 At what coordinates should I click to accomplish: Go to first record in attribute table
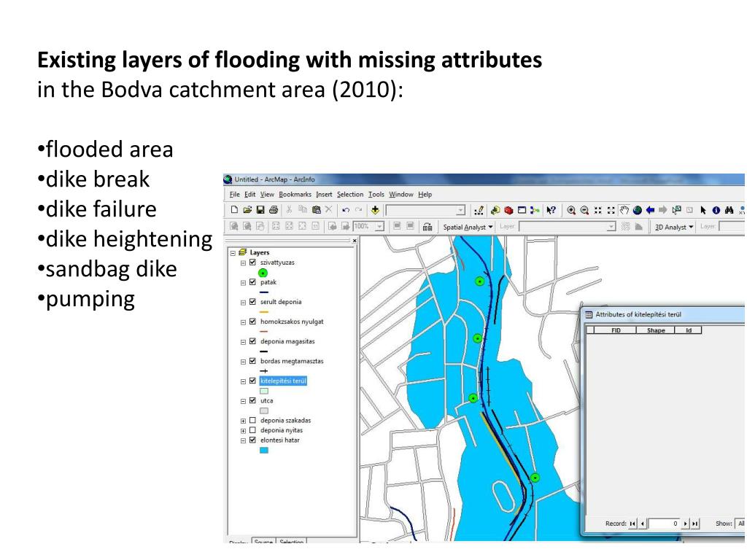coord(632,524)
